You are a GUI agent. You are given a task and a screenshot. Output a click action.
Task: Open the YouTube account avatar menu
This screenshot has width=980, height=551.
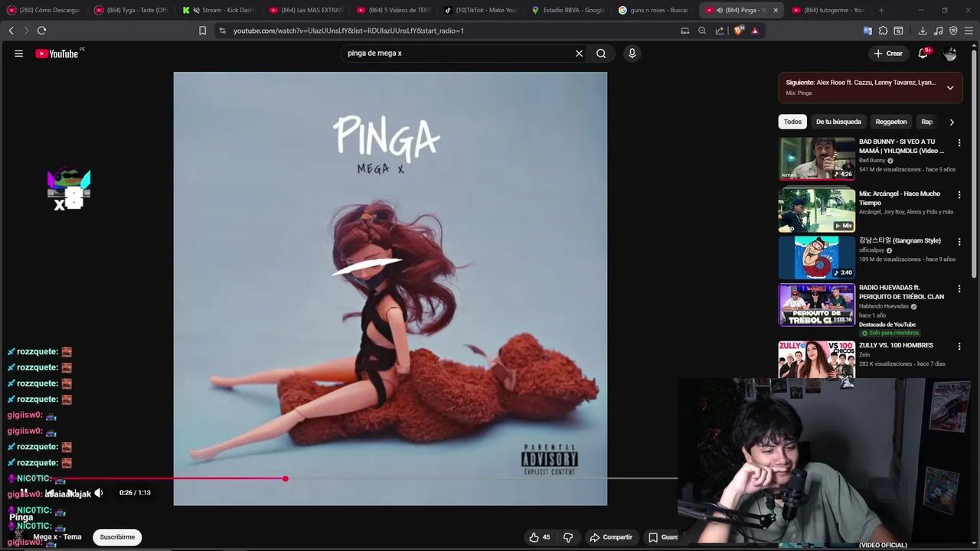tap(950, 54)
